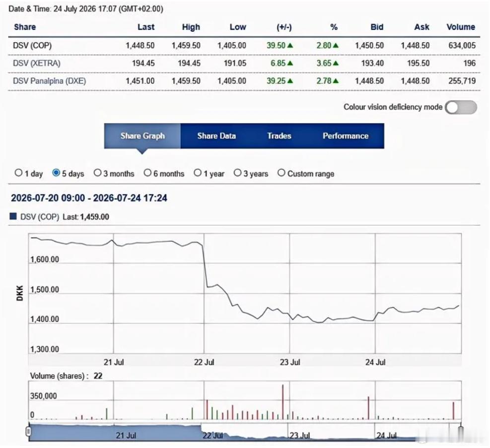The image size is (490, 448).
Task: Click the 24 Jul price chart axis label
Action: point(375,362)
